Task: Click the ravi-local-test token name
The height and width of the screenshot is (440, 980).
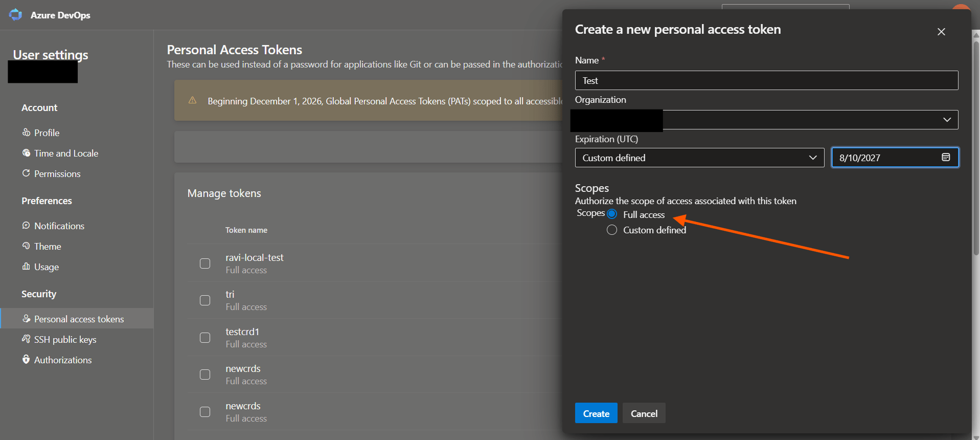Action: coord(255,258)
